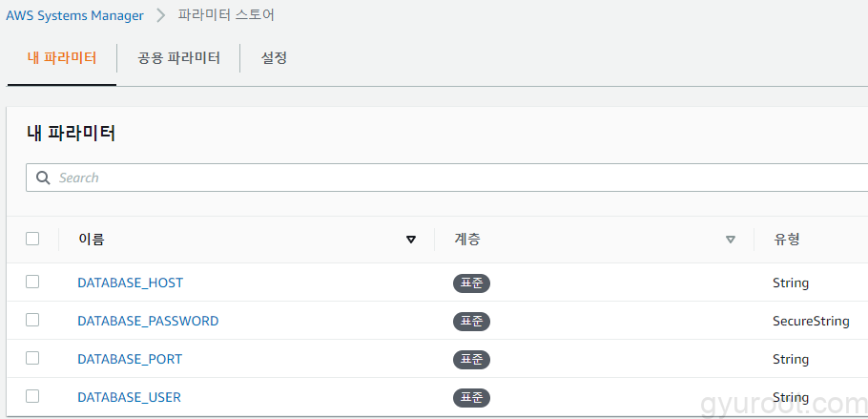Image resolution: width=868 pixels, height=419 pixels.
Task: Click the standard tier badge for DATABASE_PASSWORD
Action: pyautogui.click(x=471, y=322)
